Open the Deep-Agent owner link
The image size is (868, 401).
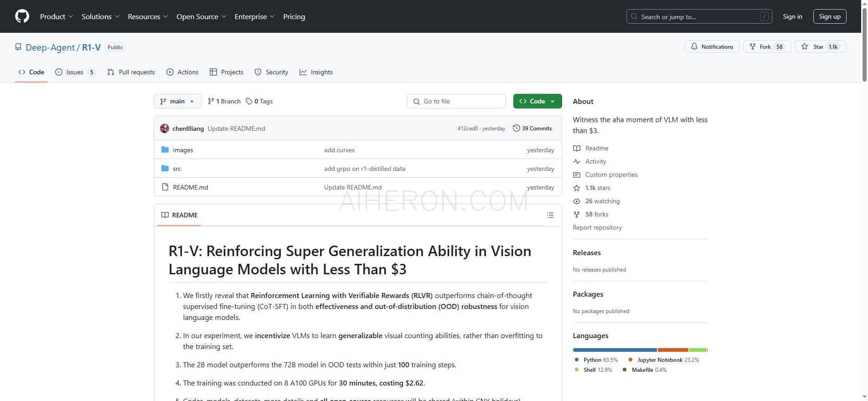click(50, 47)
